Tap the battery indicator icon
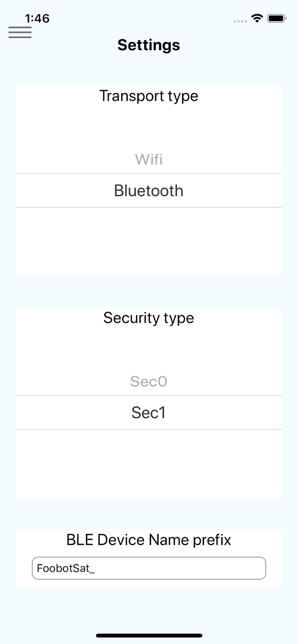The width and height of the screenshot is (298, 644). pyautogui.click(x=277, y=18)
